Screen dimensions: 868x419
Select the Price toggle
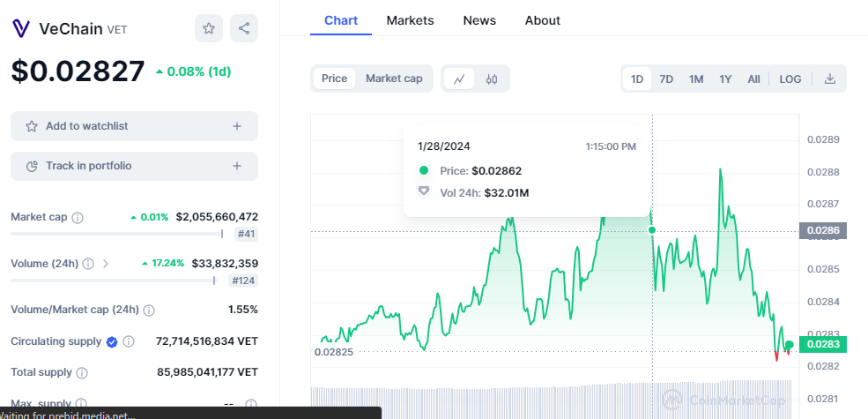click(x=334, y=79)
